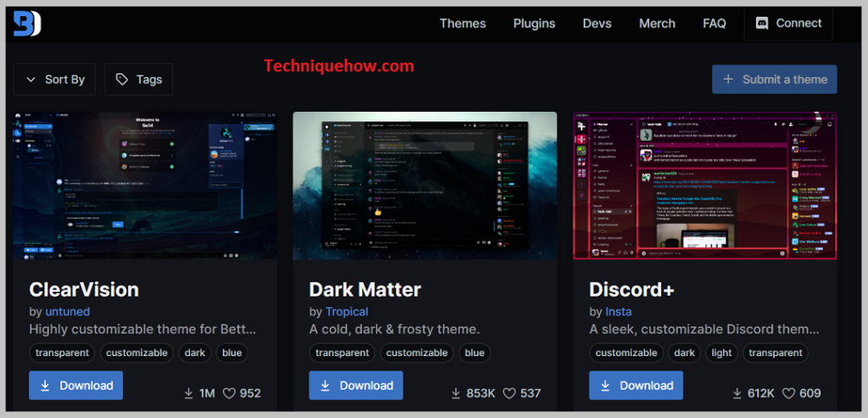Like Discord+ via heart icon

point(789,393)
